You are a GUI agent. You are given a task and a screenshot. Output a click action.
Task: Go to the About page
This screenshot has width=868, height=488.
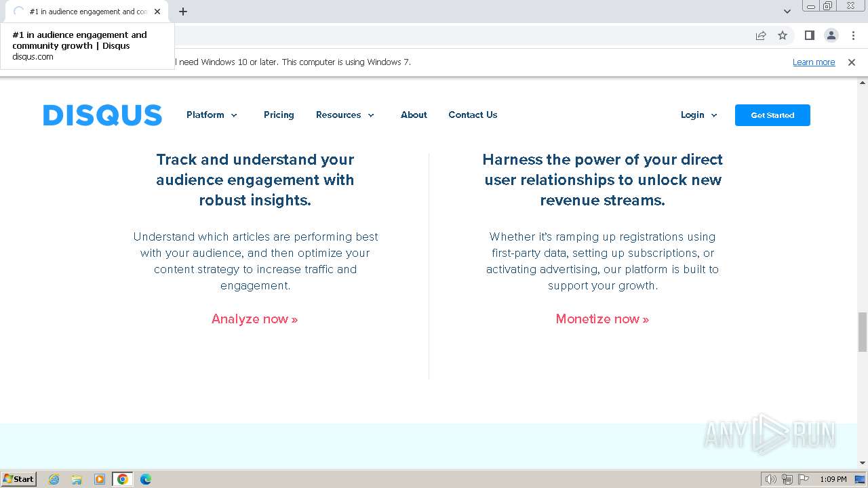[x=414, y=115]
